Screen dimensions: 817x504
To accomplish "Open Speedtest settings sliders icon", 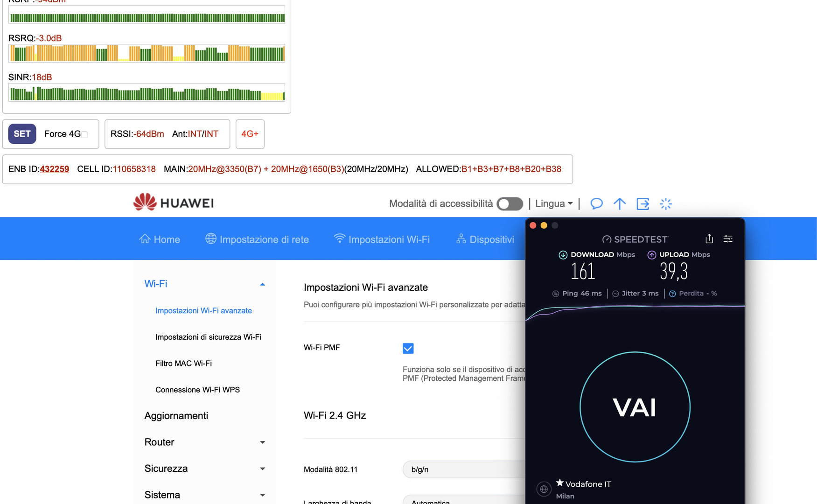I will click(x=728, y=239).
